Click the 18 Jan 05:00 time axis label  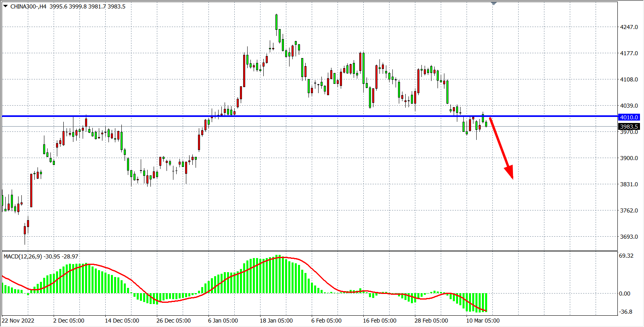point(276,321)
